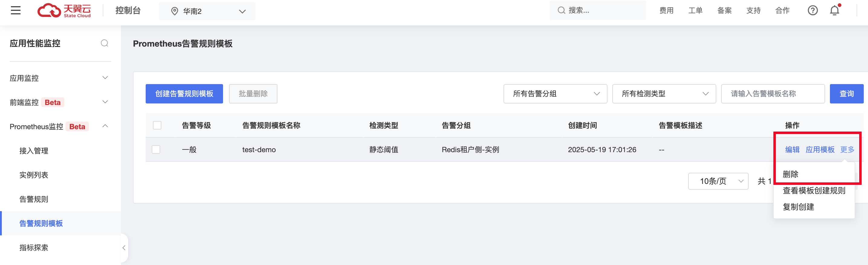Click the location pin icon beside 华南2
Screen dimensions: 868x265
175,11
